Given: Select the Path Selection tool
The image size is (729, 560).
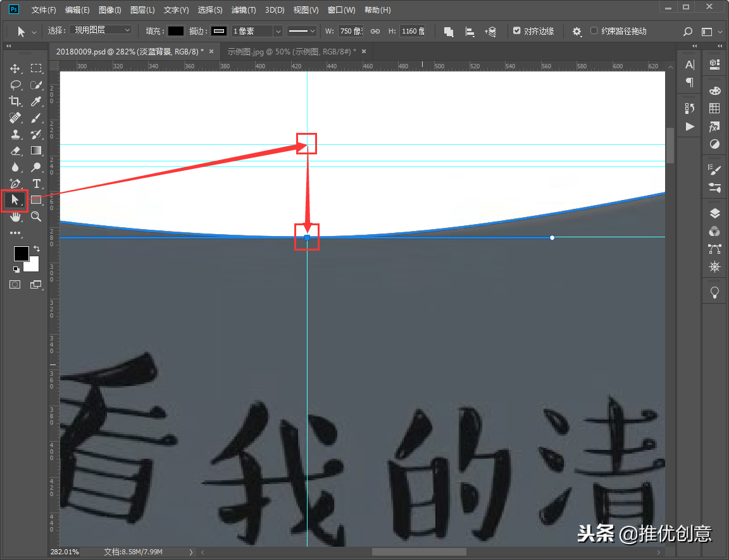Looking at the screenshot, I should (15, 200).
